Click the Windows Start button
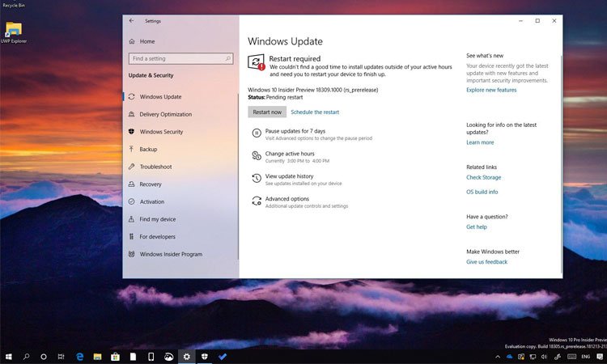 (9, 356)
